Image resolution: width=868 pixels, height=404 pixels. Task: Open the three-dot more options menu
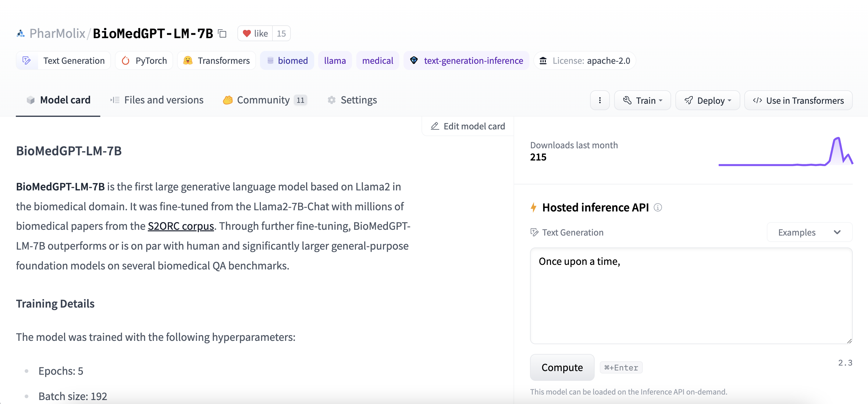click(599, 100)
